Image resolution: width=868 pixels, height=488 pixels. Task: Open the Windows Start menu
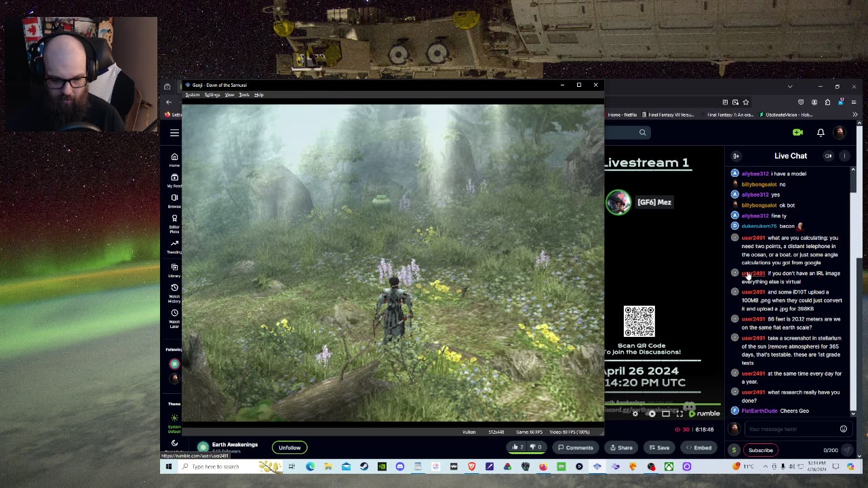pos(168,466)
